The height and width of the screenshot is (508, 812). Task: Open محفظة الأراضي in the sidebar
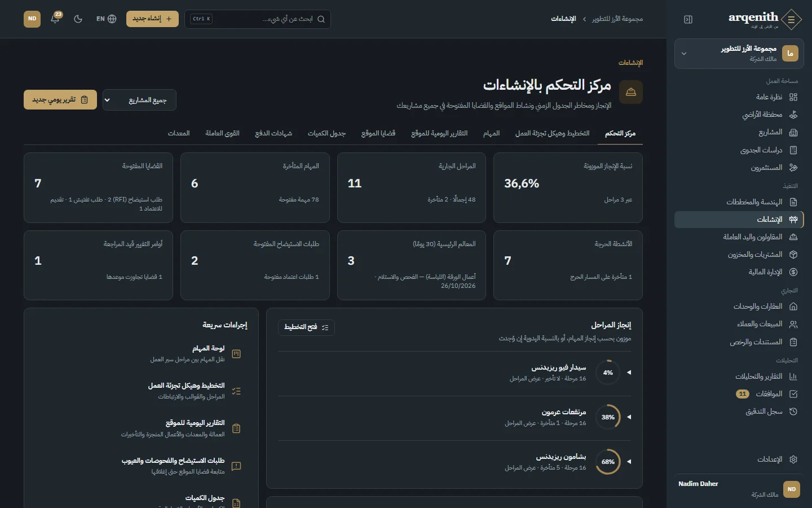739,115
